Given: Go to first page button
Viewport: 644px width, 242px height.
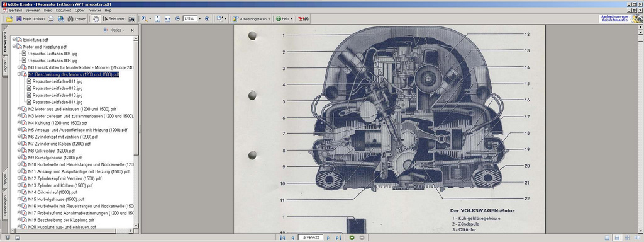Looking at the screenshot, I should coord(282,238).
